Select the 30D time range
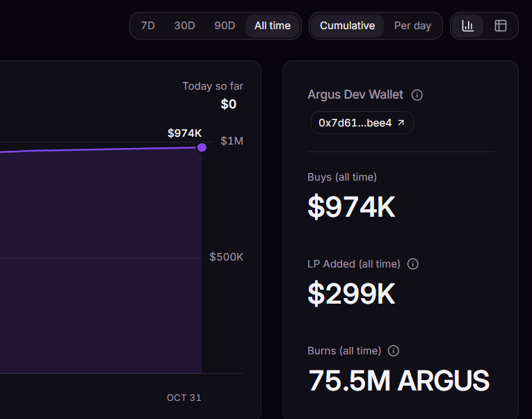The width and height of the screenshot is (532, 419). 184,26
